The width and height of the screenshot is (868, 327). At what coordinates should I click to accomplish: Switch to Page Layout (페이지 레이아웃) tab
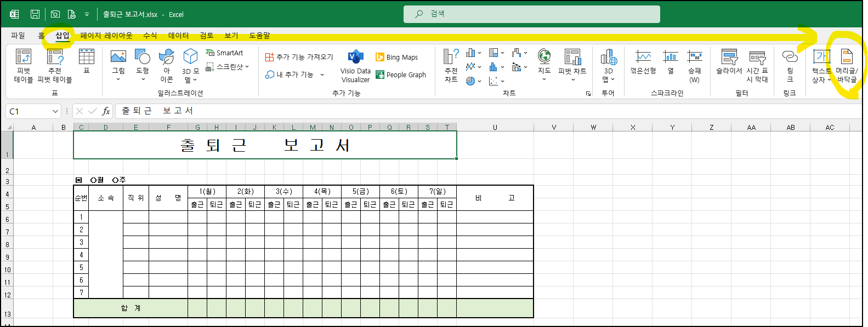(x=106, y=35)
